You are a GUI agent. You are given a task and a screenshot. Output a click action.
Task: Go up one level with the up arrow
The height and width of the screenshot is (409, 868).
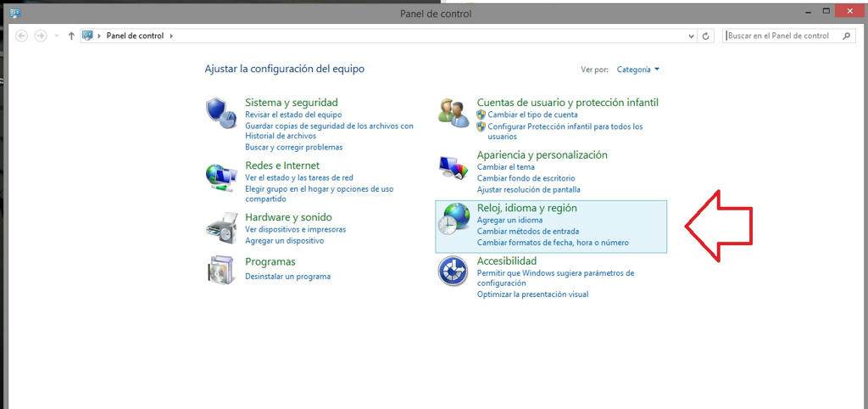pyautogui.click(x=71, y=36)
